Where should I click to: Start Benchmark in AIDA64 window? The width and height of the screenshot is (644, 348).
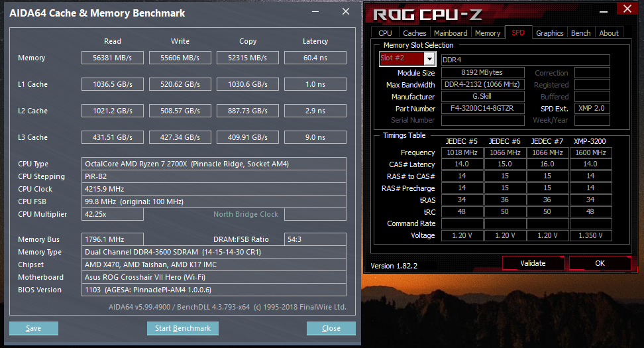pyautogui.click(x=183, y=328)
